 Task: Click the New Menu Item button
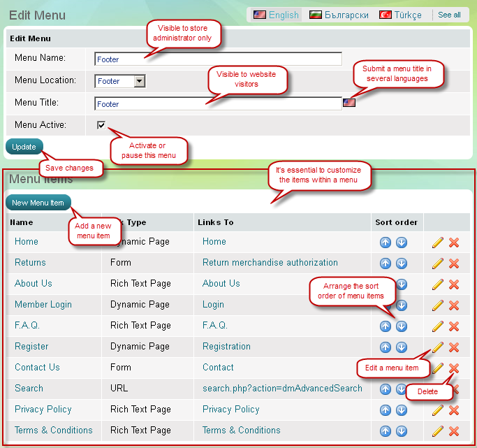[38, 203]
